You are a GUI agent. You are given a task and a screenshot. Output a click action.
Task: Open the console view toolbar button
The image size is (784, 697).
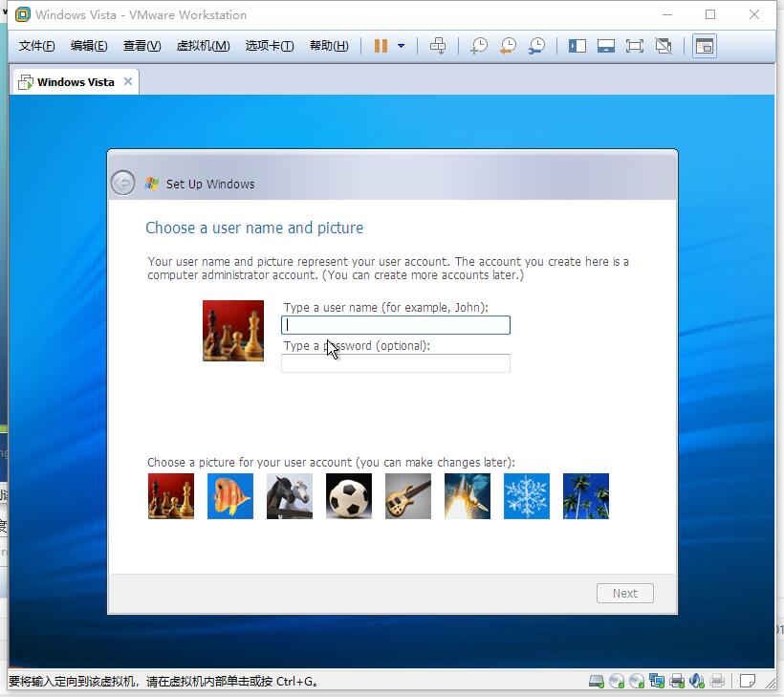(705, 46)
